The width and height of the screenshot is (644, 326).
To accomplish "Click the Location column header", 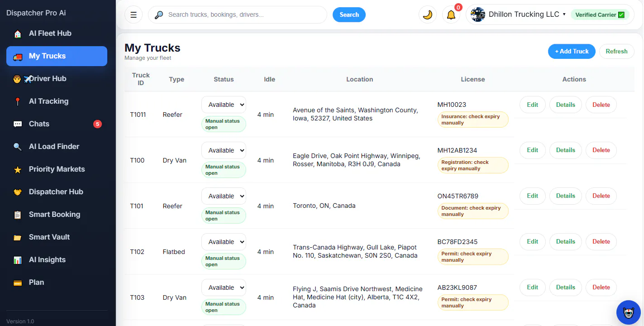I will pyautogui.click(x=360, y=79).
